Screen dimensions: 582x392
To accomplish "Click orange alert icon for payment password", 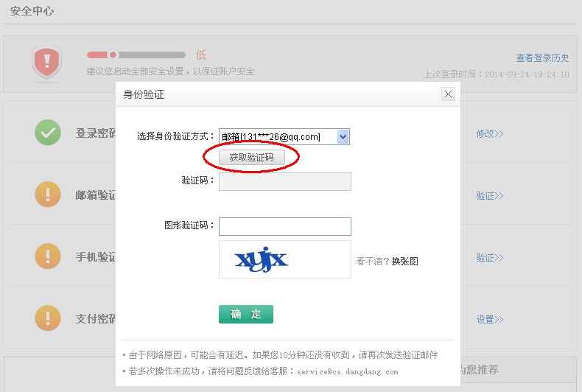I will tap(48, 318).
